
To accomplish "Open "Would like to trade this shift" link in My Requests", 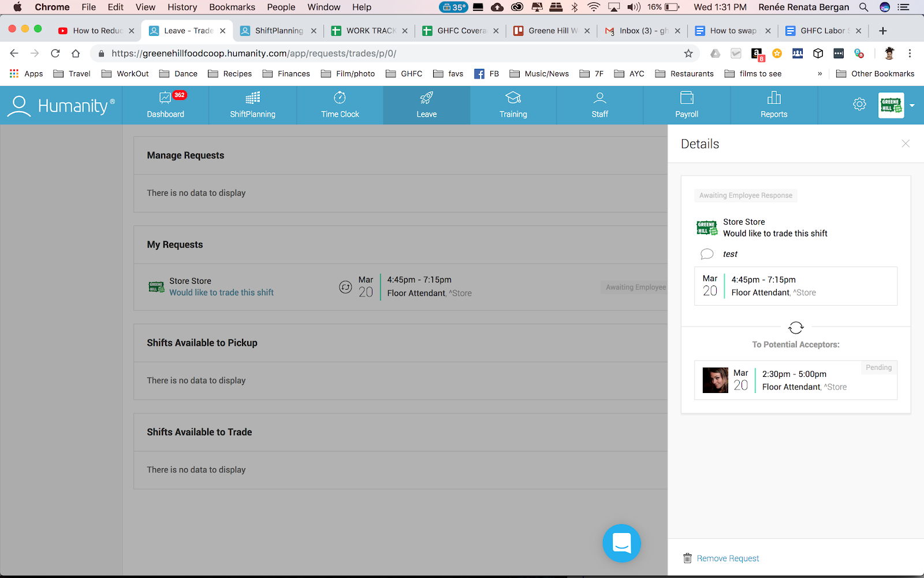I will click(221, 292).
